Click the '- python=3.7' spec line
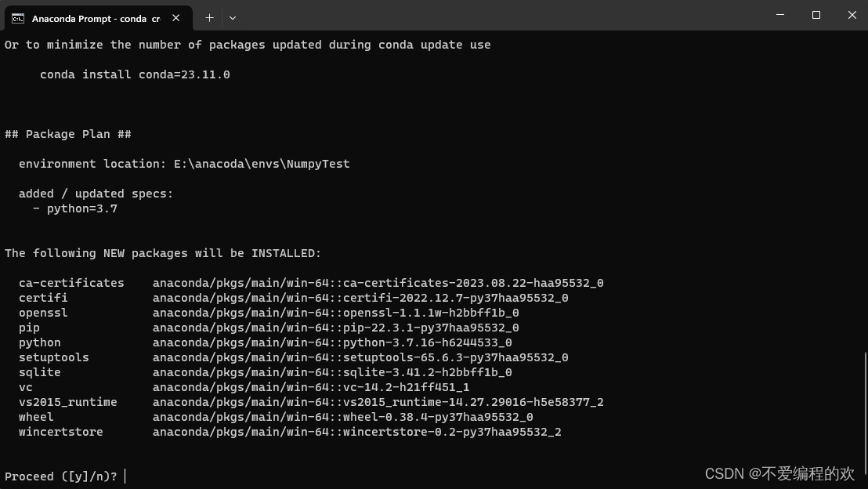The width and height of the screenshot is (868, 489). click(x=74, y=208)
